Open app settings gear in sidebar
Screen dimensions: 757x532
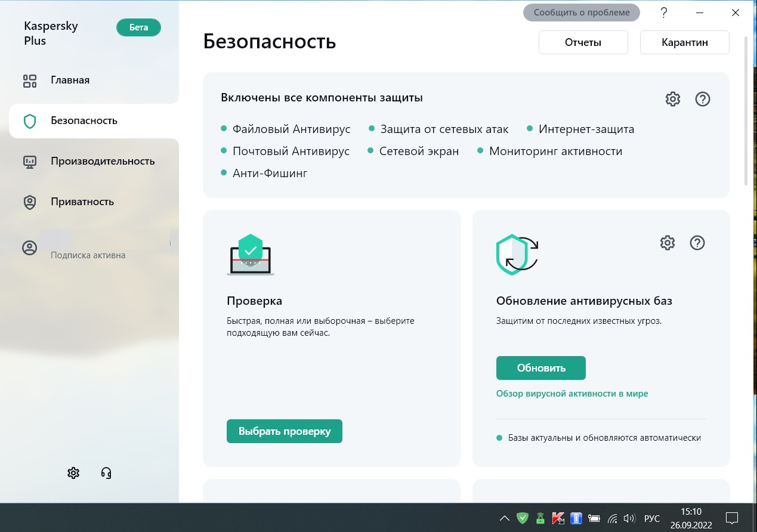click(73, 473)
